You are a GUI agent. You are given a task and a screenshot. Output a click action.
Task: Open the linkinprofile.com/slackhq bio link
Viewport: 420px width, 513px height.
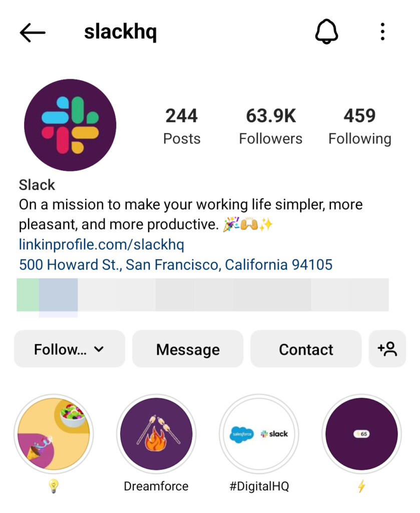click(x=102, y=244)
